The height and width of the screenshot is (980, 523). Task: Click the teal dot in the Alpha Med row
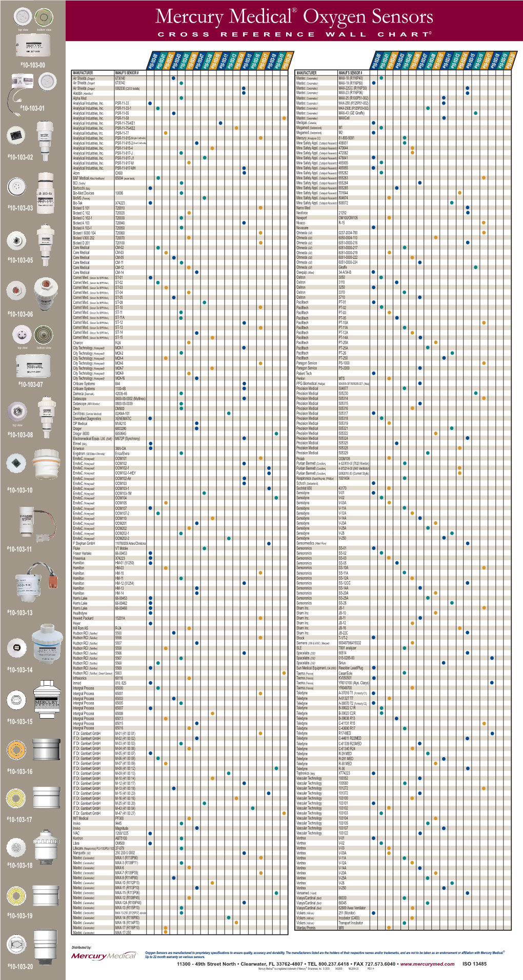click(x=181, y=98)
